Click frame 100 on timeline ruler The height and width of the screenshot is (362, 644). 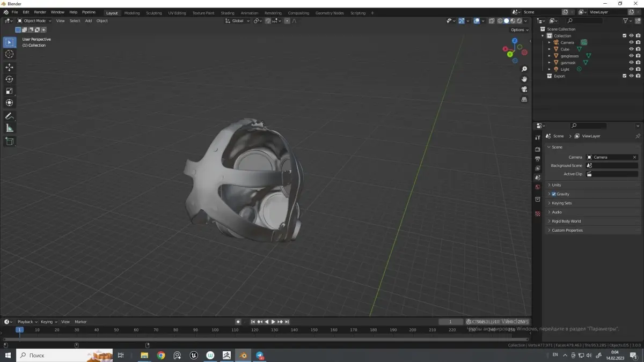coord(215,330)
